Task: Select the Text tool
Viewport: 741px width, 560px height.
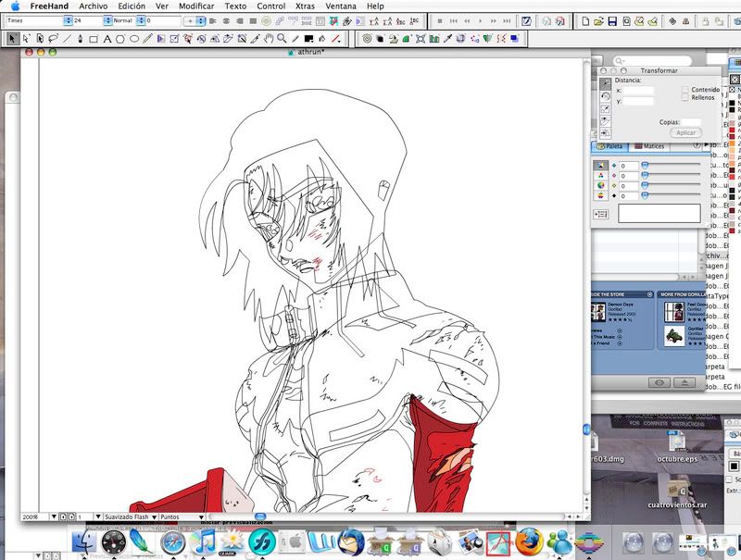Action: 107,39
